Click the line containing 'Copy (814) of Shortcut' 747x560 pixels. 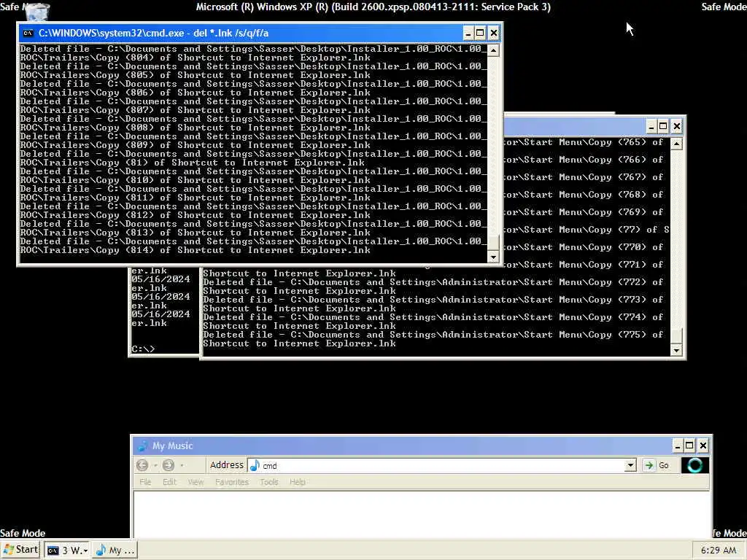point(196,251)
